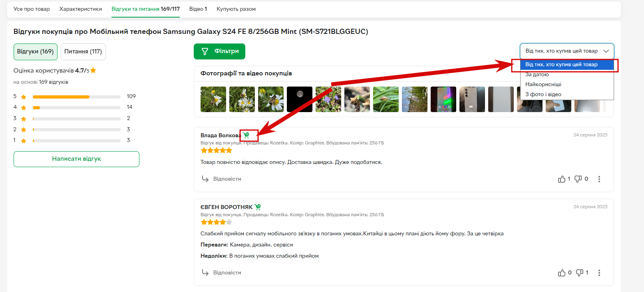Open the snail on grass photo thumbnail
This screenshot has width=644, height=292.
386,99
